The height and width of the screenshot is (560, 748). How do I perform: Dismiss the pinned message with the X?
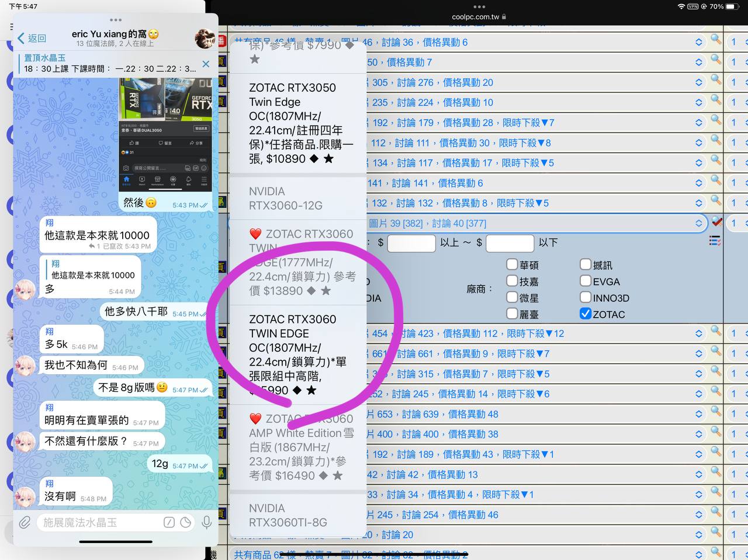point(206,64)
